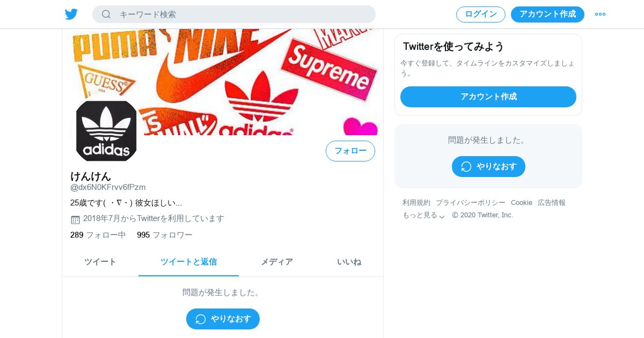Click the Twitter bird logo

coord(71,14)
